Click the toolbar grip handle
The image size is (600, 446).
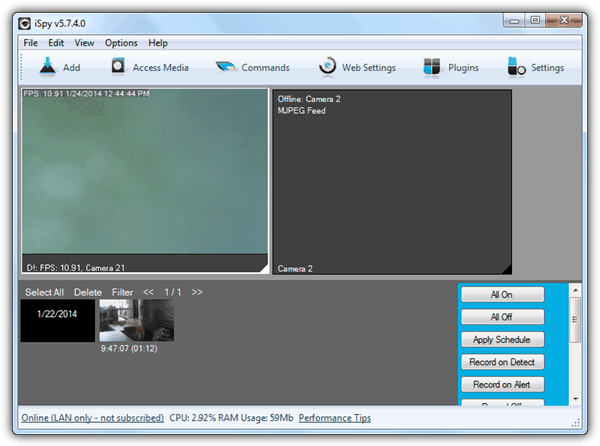21,67
